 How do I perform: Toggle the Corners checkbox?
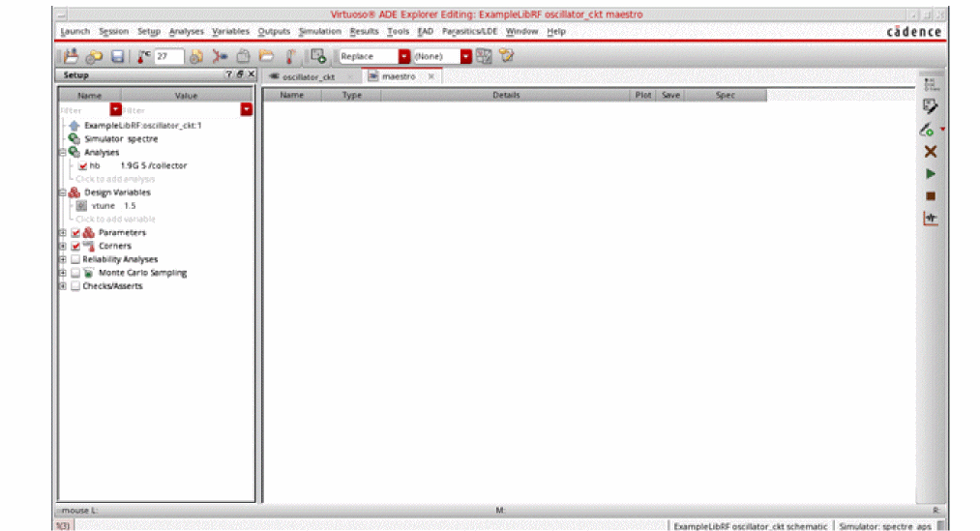75,246
